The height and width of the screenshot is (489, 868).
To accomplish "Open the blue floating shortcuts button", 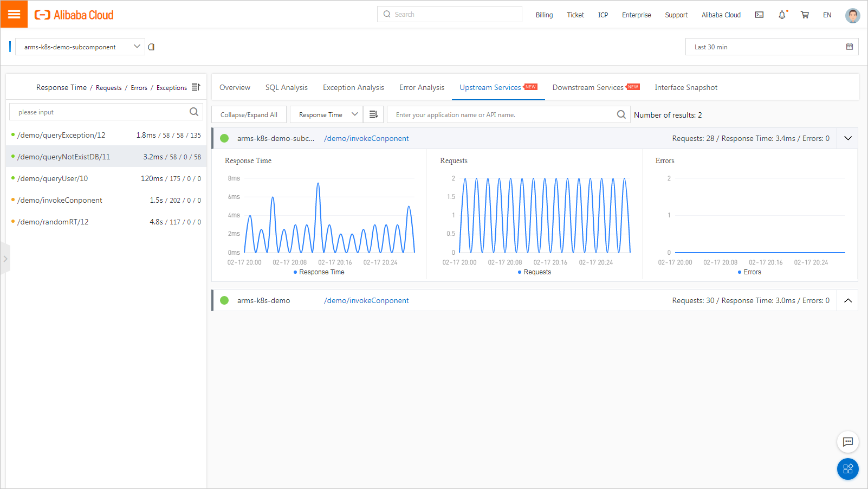I will (848, 469).
